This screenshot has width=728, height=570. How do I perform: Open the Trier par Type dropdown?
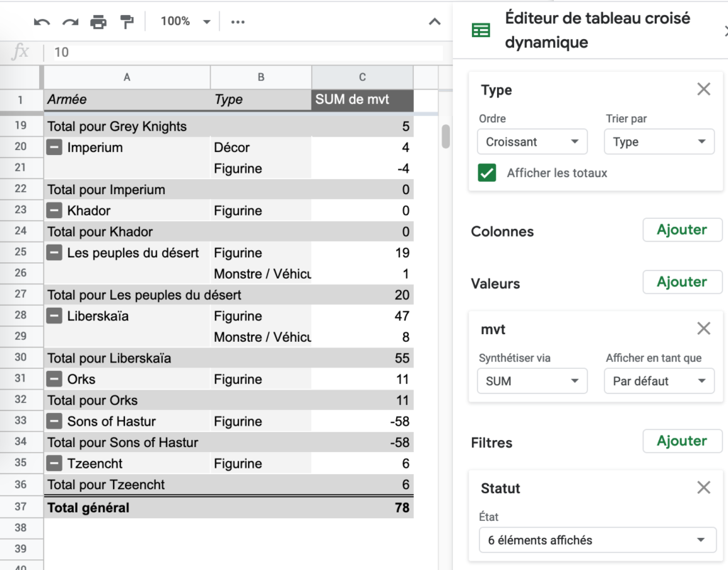(659, 141)
